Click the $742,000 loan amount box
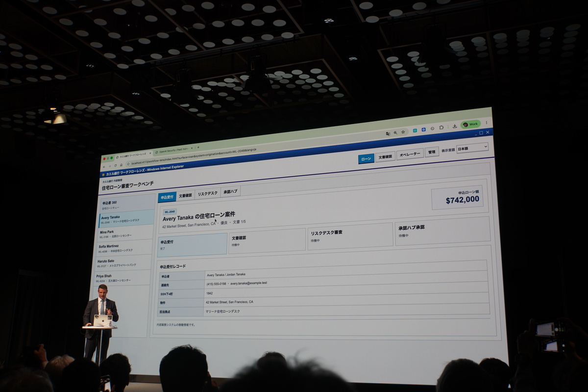This screenshot has width=588, height=392. (x=458, y=197)
